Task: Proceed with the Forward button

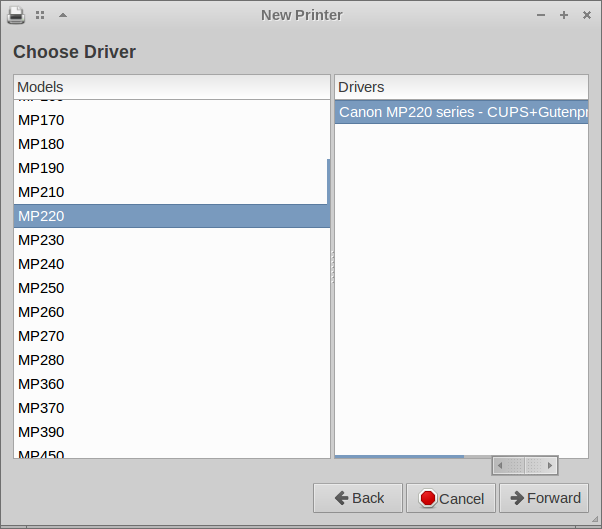Action: [x=544, y=498]
